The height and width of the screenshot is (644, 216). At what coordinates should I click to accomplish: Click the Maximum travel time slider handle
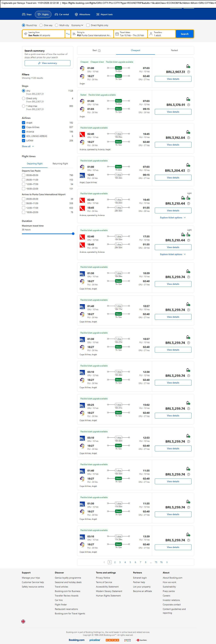(x=73, y=234)
